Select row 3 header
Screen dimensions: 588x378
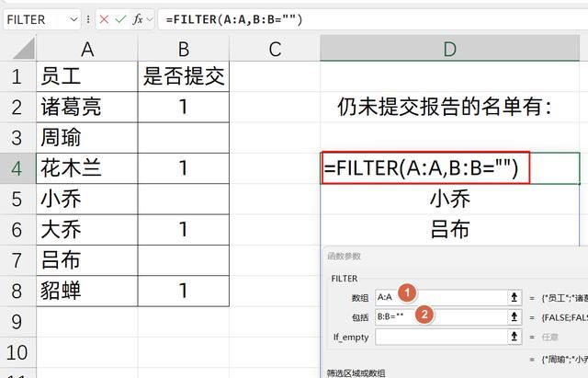click(x=17, y=138)
